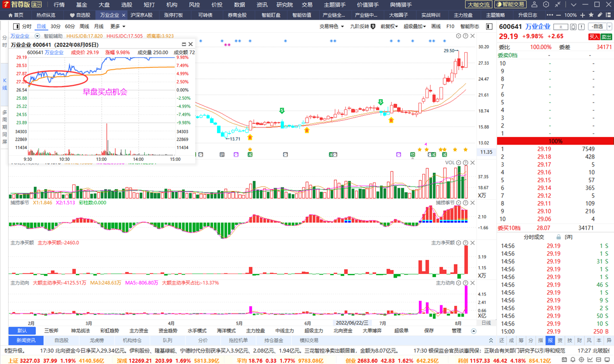
Task: Open the home 首页 tab
Action: tap(15, 15)
